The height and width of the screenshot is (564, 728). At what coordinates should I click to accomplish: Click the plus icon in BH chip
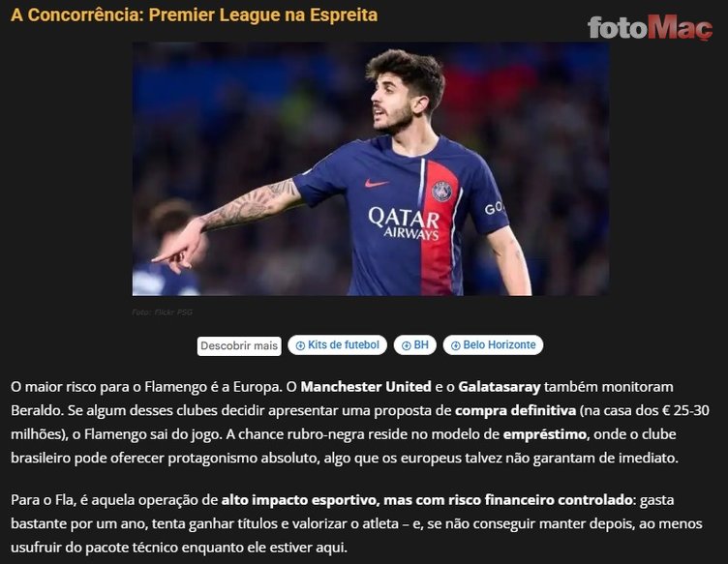tap(407, 345)
